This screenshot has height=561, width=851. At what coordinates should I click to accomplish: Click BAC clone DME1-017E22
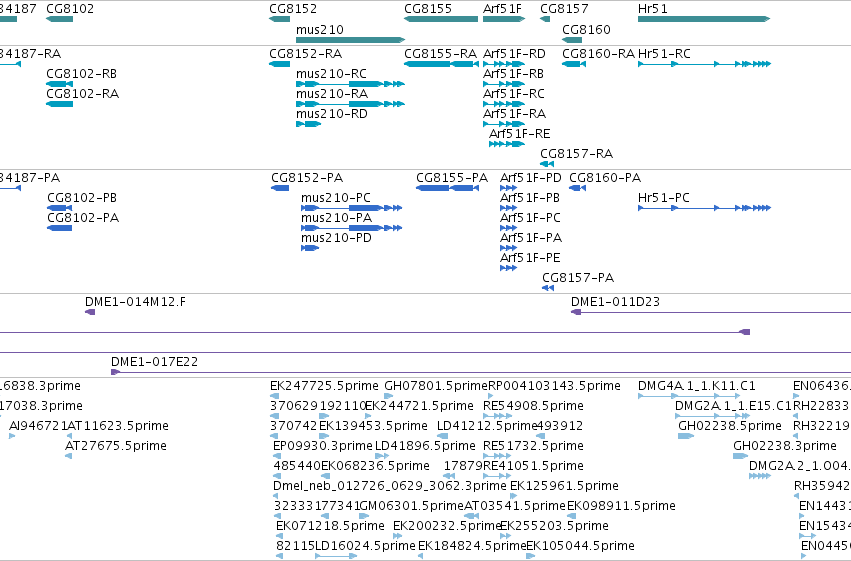pyautogui.click(x=481, y=372)
